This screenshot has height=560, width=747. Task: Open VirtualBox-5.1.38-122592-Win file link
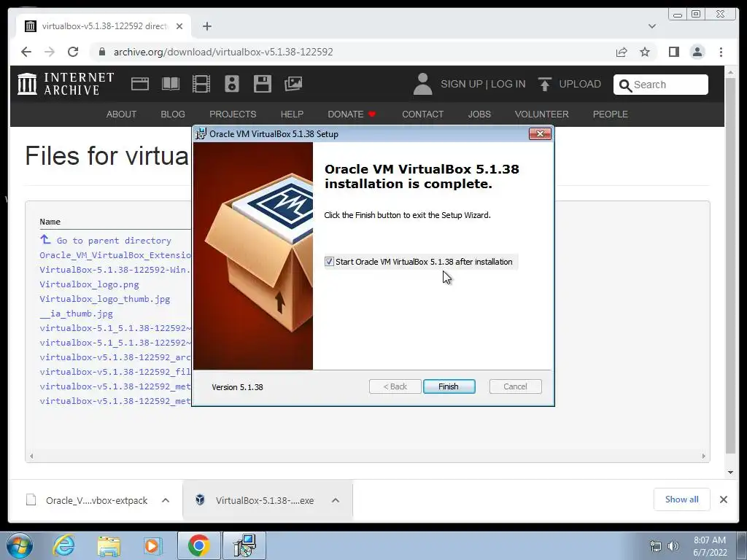pyautogui.click(x=115, y=270)
